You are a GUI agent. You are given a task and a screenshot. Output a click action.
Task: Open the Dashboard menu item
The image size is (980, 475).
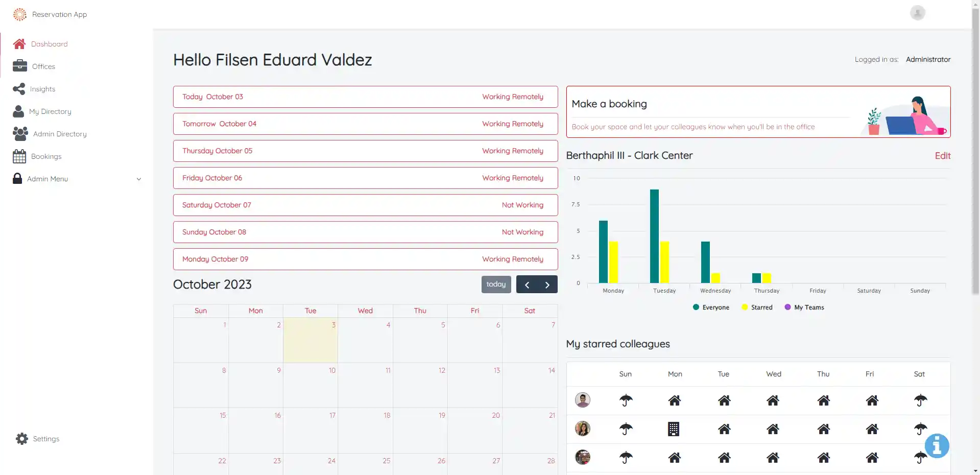pyautogui.click(x=49, y=44)
